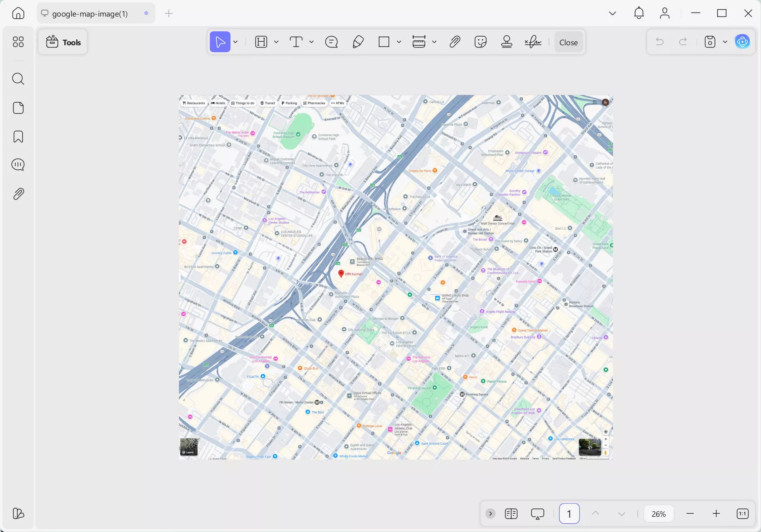Image resolution: width=761 pixels, height=532 pixels.
Task: Open the bookmarks panel
Action: pyautogui.click(x=18, y=137)
